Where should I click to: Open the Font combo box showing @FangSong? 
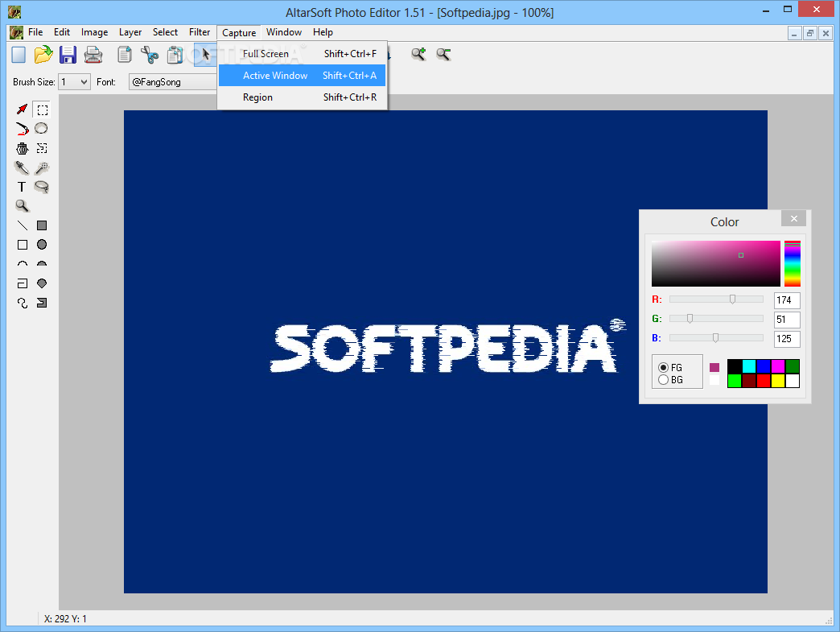(172, 82)
